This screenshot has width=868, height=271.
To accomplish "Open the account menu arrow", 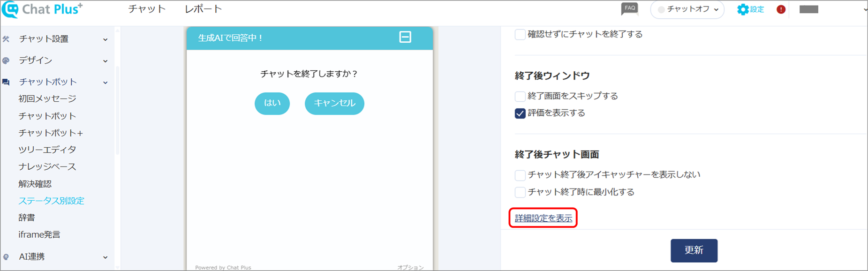I will click(x=865, y=9).
